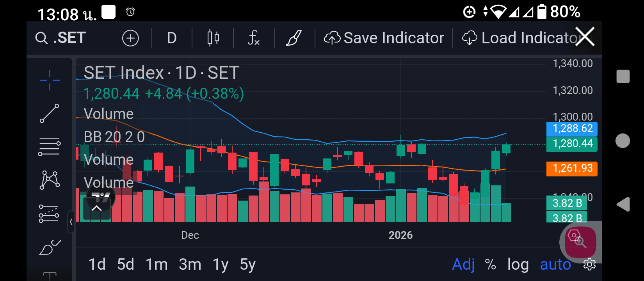This screenshot has height=281, width=644.
Task: Tap Android back triangle button
Action: point(623,205)
